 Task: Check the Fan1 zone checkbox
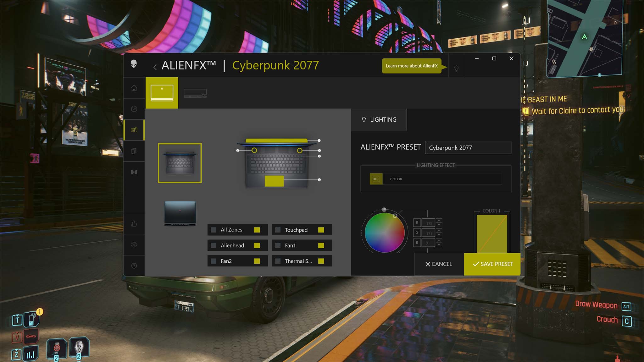(x=278, y=245)
